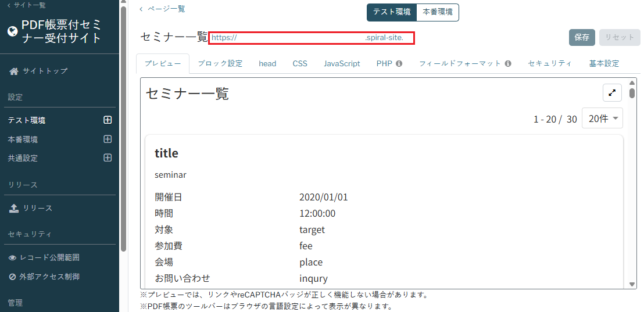Expand 共通設定 in the sidebar
Image resolution: width=644 pixels, height=312 pixels.
(108, 158)
